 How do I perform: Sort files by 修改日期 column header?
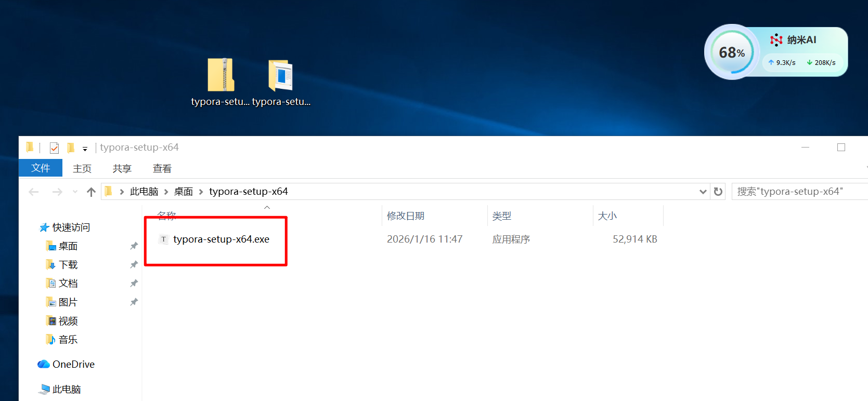click(x=406, y=216)
